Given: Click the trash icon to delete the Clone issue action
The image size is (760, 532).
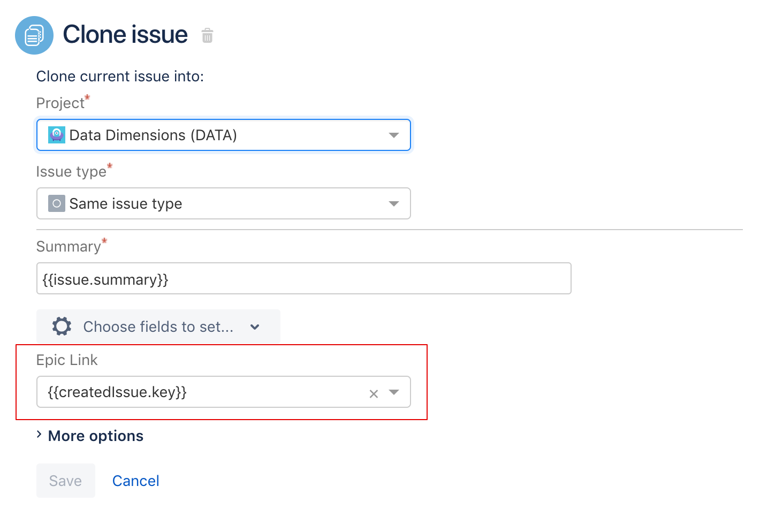Looking at the screenshot, I should pos(207,35).
